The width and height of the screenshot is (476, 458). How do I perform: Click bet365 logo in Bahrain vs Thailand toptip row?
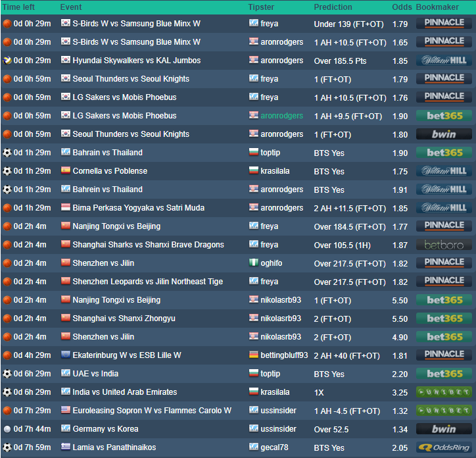[x=444, y=152]
